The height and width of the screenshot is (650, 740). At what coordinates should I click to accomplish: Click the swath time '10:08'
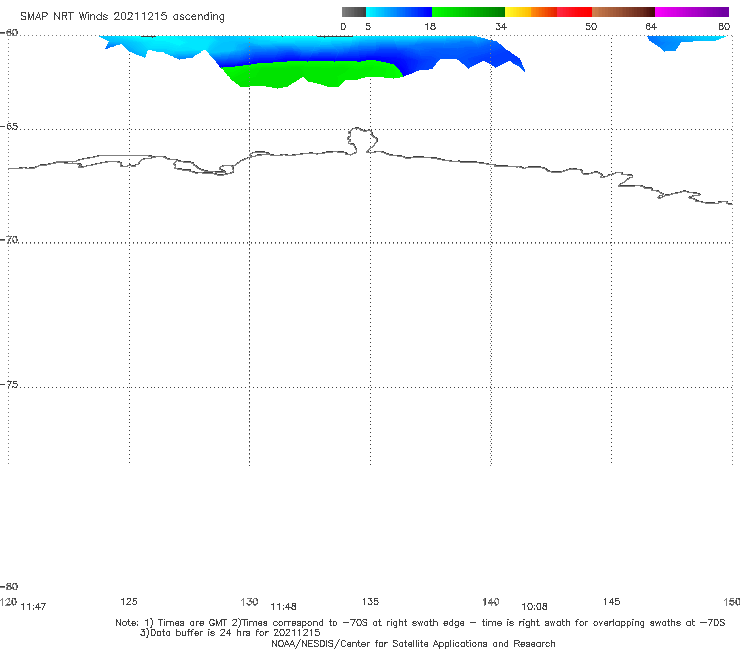click(534, 607)
